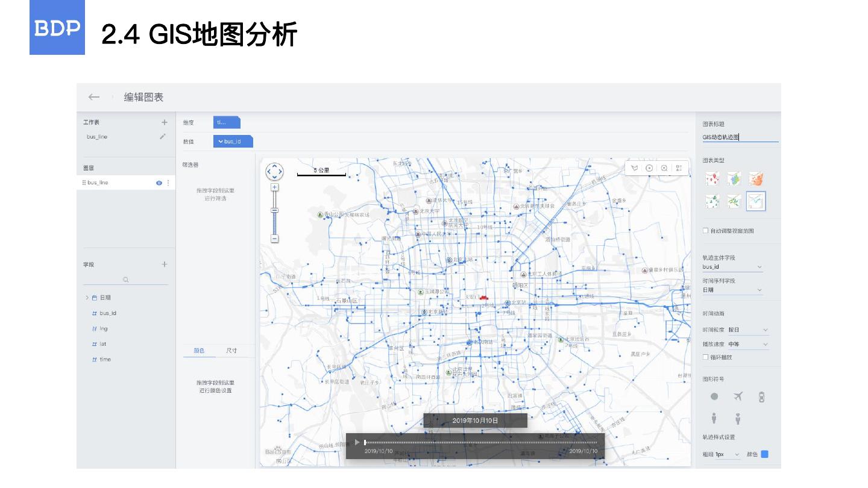Go back using the left arrow
The width and height of the screenshot is (868, 488).
pos(93,97)
